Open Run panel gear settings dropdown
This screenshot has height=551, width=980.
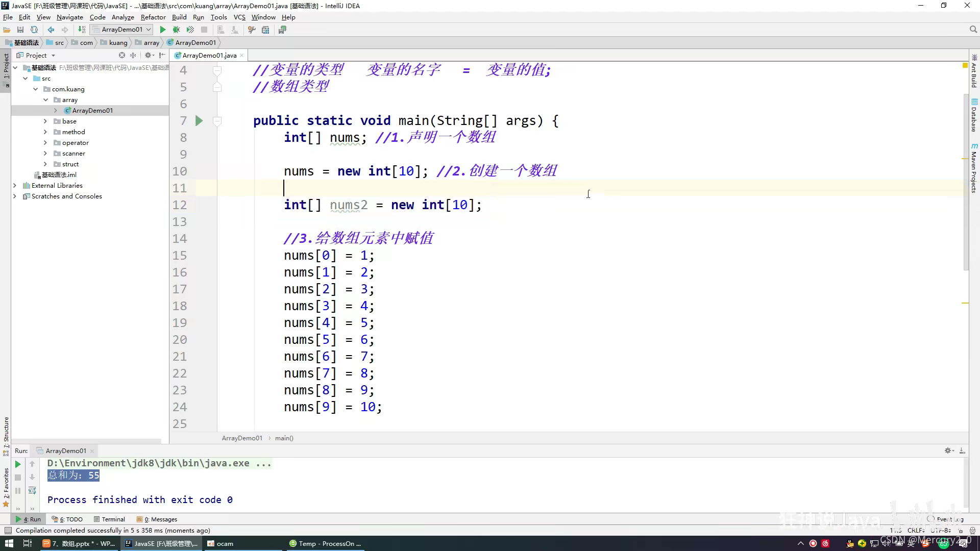tap(949, 450)
